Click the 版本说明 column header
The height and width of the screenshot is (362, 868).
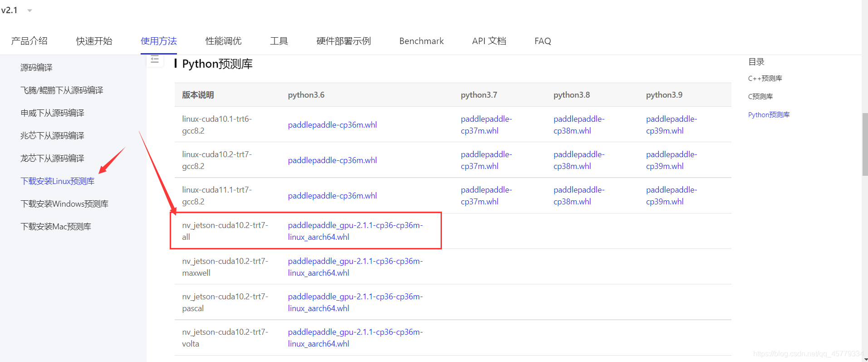pos(198,95)
